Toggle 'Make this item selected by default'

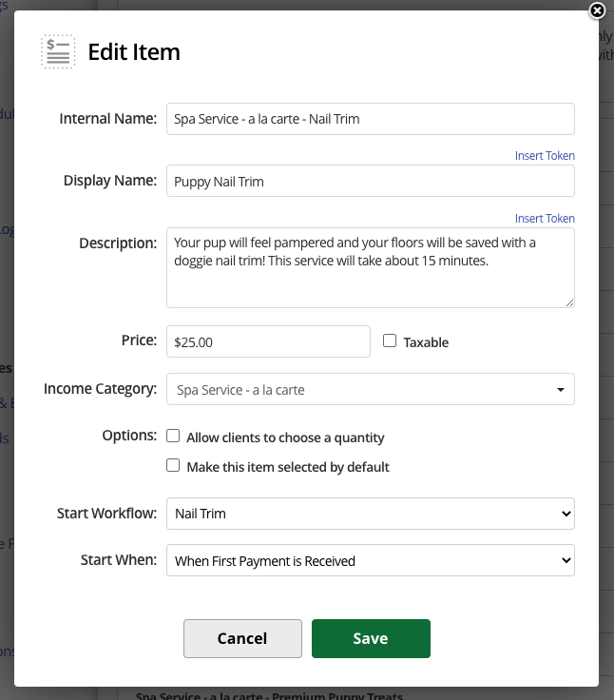[173, 466]
